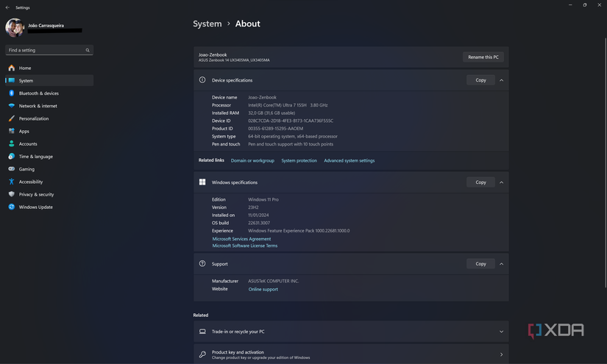Click the Windows Update sync icon
Screen dimensions: 607x364
tap(12, 207)
